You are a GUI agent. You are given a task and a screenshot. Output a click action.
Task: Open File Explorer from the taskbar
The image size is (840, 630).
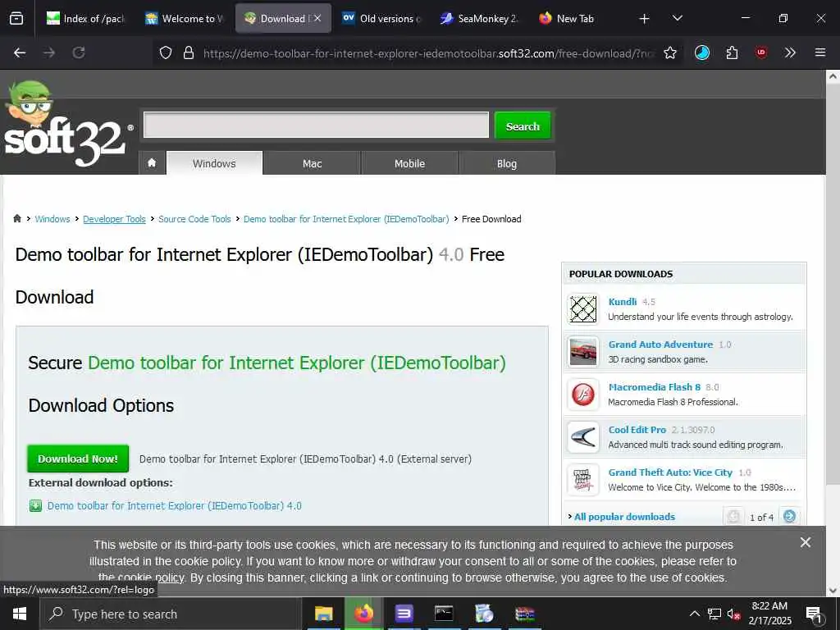323,614
